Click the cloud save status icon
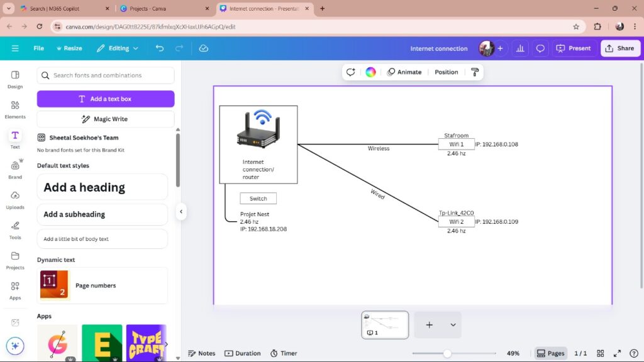This screenshot has width=644, height=362. click(x=203, y=48)
